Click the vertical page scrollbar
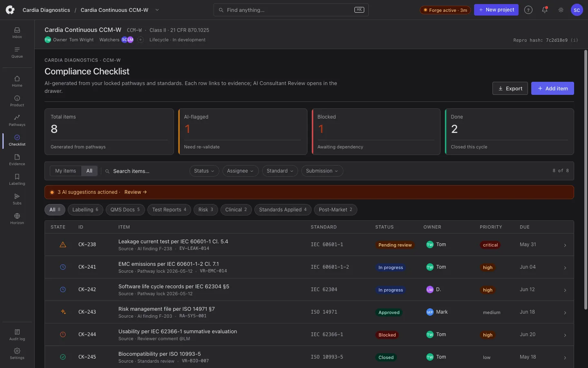 tap(586, 180)
